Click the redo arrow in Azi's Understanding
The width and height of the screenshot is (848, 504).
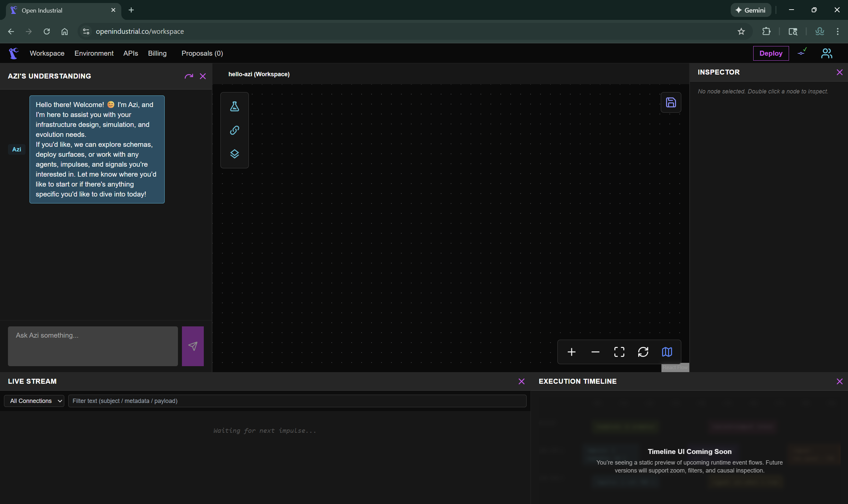(189, 76)
